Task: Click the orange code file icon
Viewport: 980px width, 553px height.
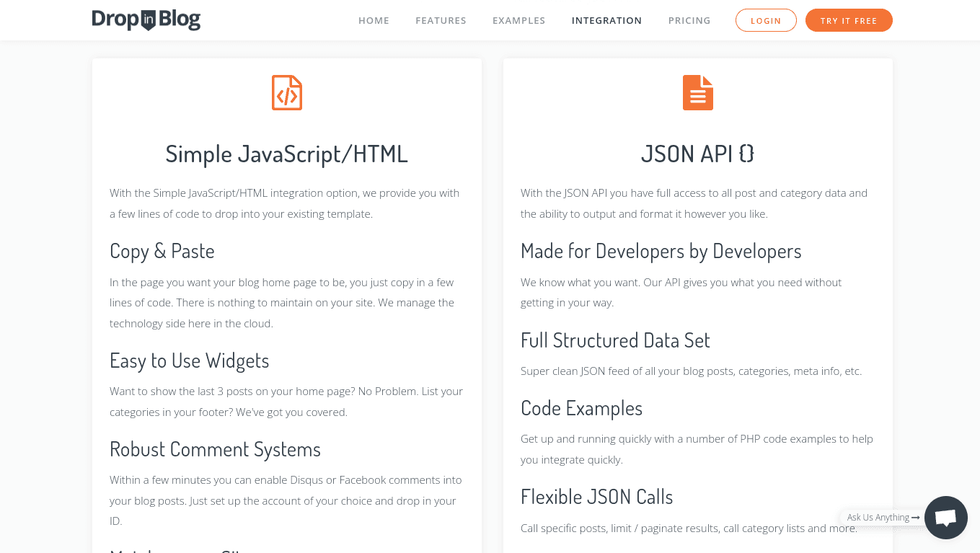Action: (x=287, y=92)
